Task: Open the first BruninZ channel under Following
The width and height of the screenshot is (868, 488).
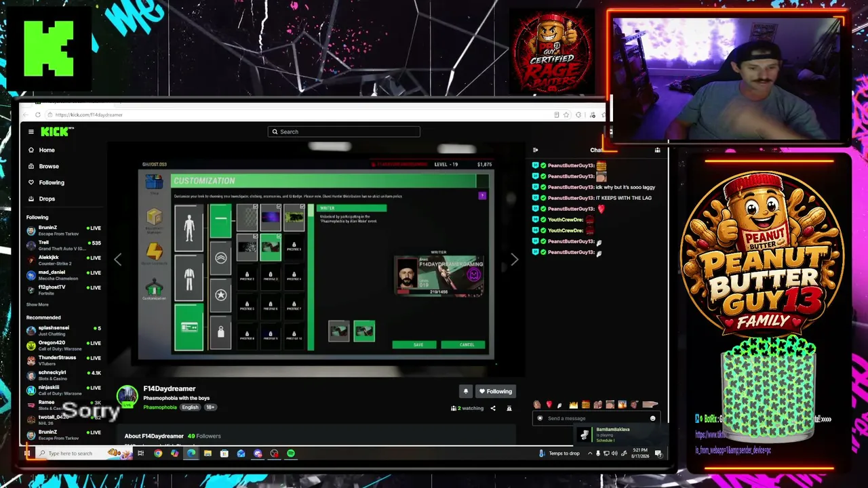Action: click(64, 230)
